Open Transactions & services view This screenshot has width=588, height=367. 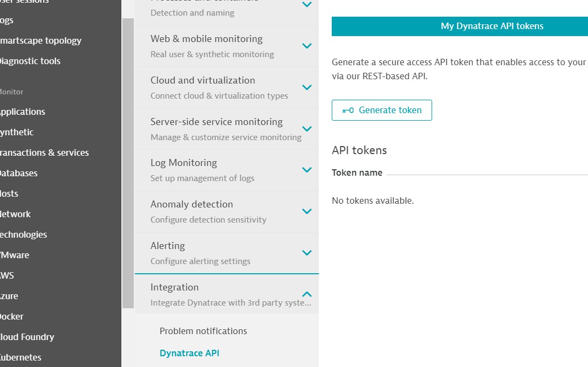(45, 153)
